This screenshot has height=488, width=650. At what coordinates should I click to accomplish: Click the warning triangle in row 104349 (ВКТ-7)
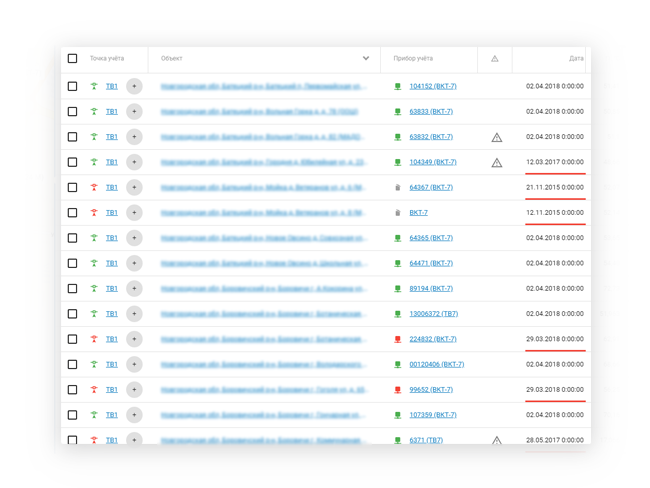point(497,163)
